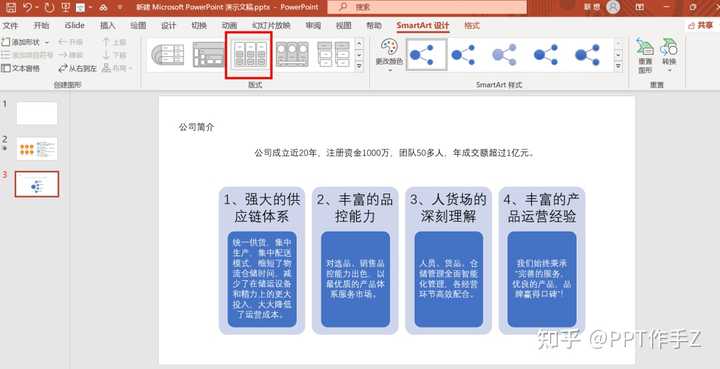
Task: Click blue box starting 我们始终秉承
Action: (x=542, y=279)
